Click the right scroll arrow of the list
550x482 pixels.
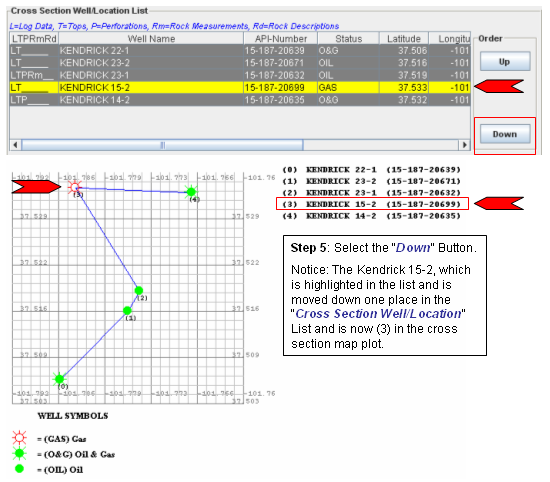tap(465, 145)
